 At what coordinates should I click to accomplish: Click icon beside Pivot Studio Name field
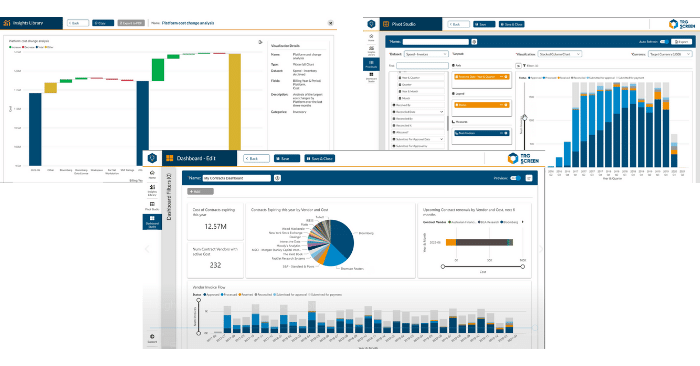474,42
